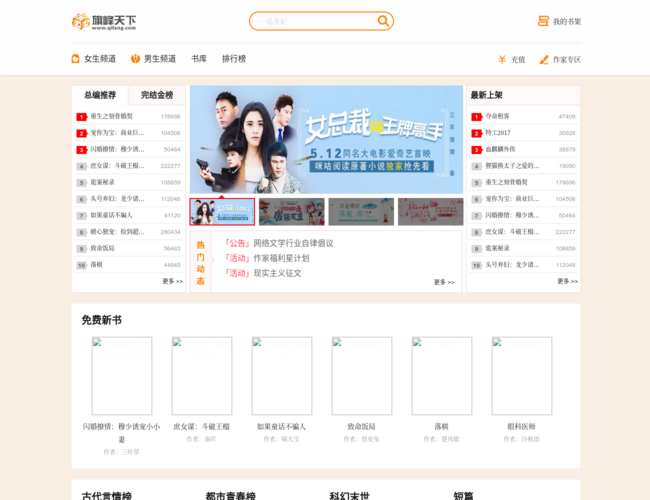The image size is (650, 500).
Task: Open the 充值 link
Action: [x=518, y=60]
